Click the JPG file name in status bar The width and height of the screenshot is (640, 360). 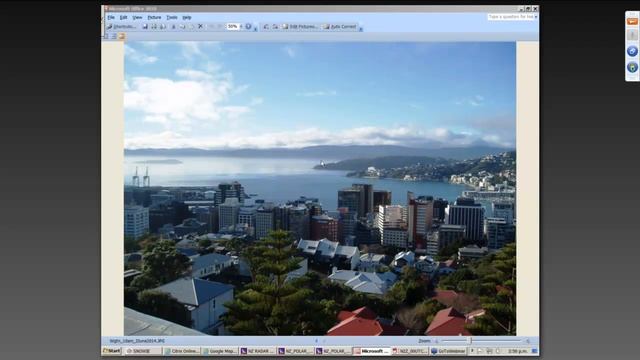click(x=137, y=341)
